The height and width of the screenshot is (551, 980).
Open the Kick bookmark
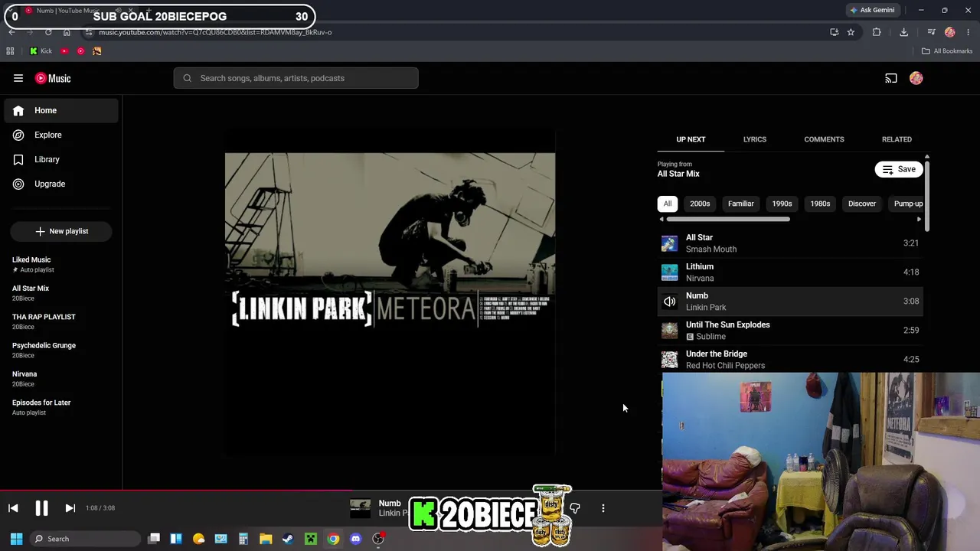click(x=41, y=51)
